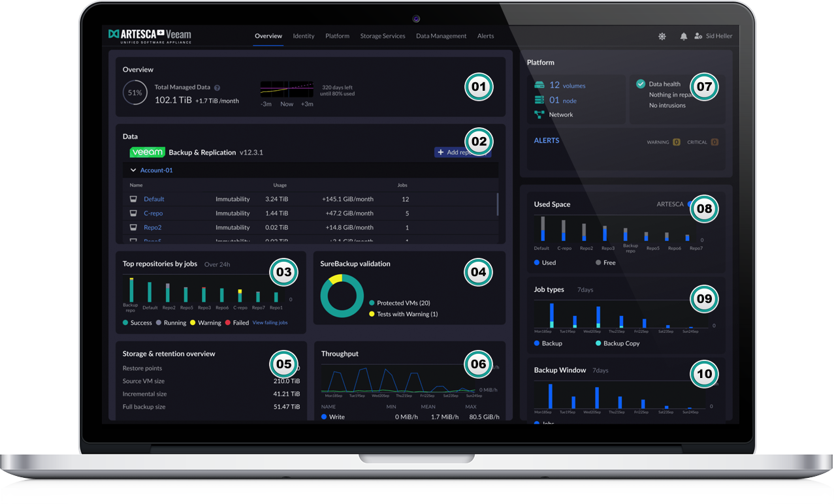Click the bucket icon for C-repo
This screenshot has height=504, width=834.
(x=134, y=213)
